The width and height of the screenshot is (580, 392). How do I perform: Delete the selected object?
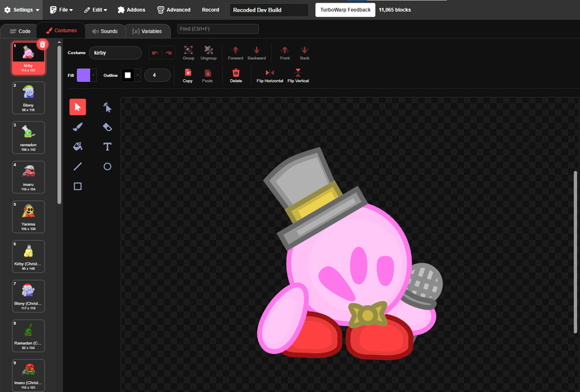(x=236, y=76)
